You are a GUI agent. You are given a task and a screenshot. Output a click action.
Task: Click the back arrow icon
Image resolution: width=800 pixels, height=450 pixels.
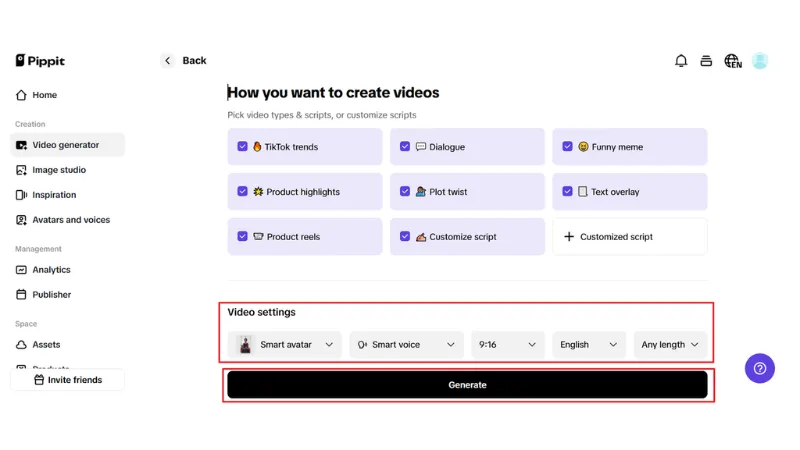point(167,61)
